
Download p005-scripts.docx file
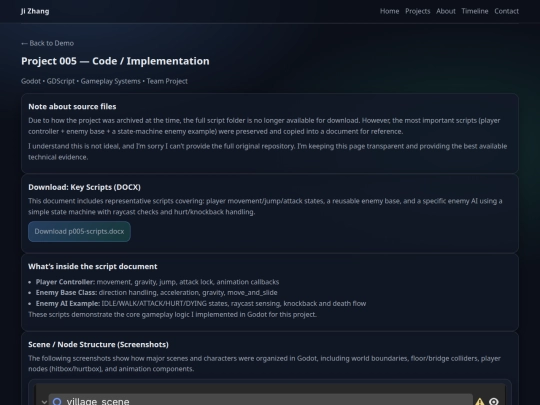point(79,231)
